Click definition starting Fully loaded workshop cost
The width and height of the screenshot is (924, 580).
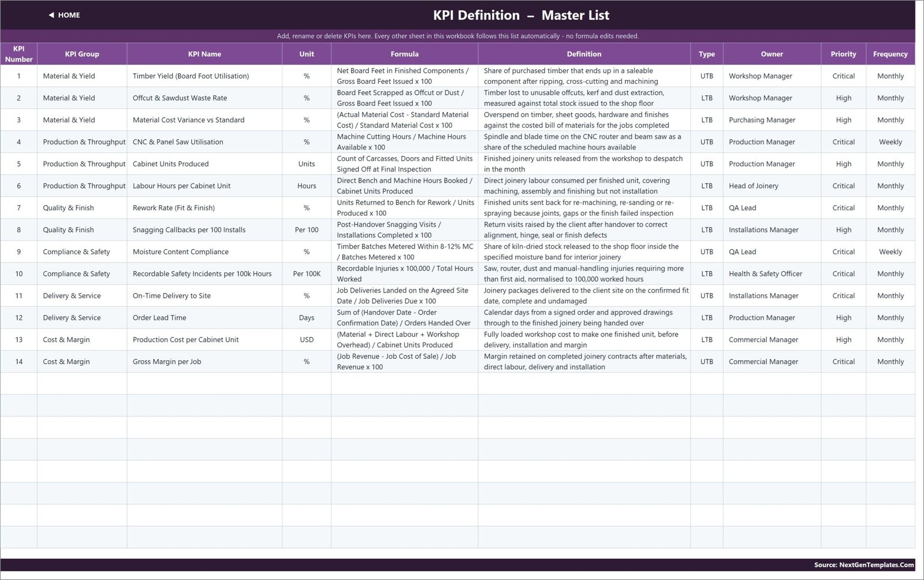click(x=584, y=339)
